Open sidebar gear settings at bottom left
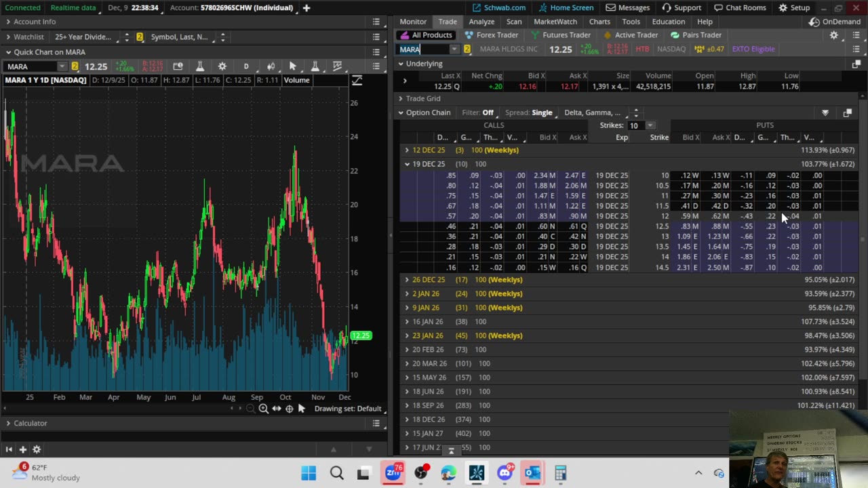Viewport: 868px width, 488px height. [37, 449]
